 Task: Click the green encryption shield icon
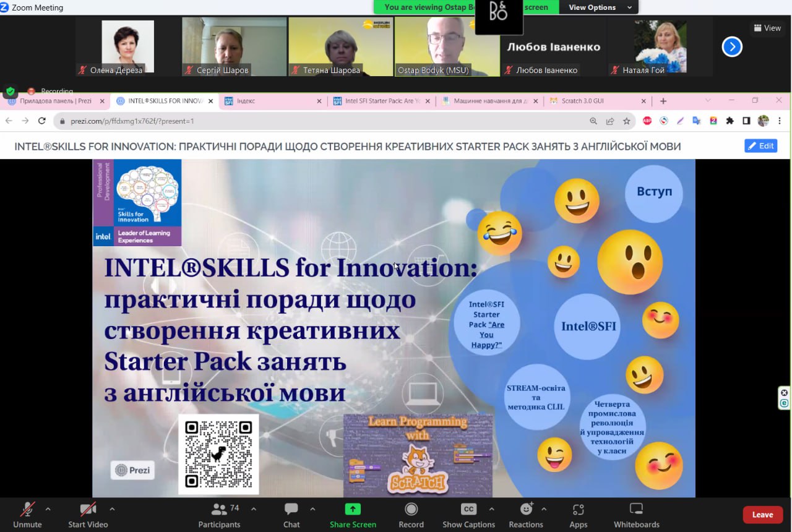11,92
